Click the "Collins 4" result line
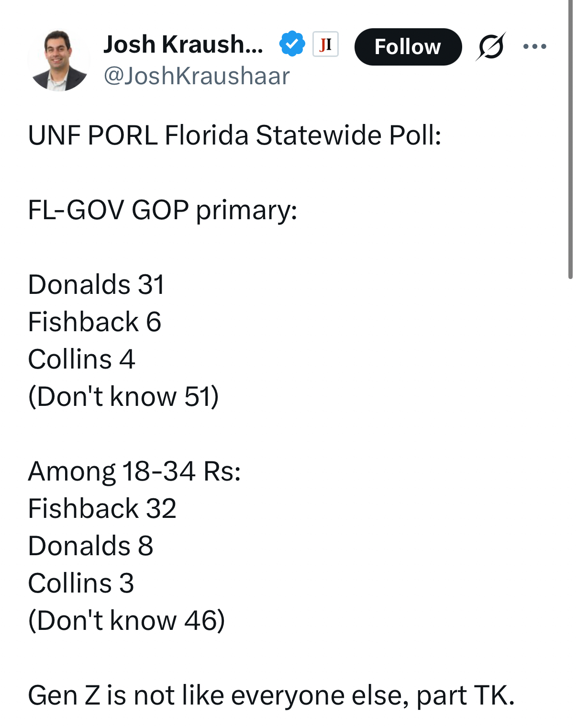 (x=81, y=359)
